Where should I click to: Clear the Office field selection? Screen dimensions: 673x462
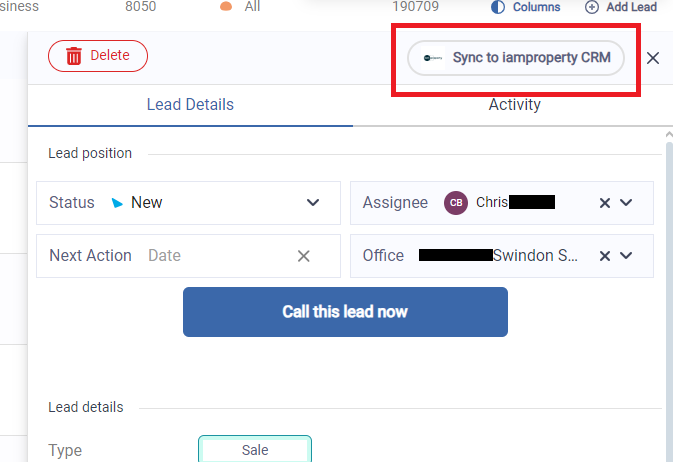(x=604, y=256)
